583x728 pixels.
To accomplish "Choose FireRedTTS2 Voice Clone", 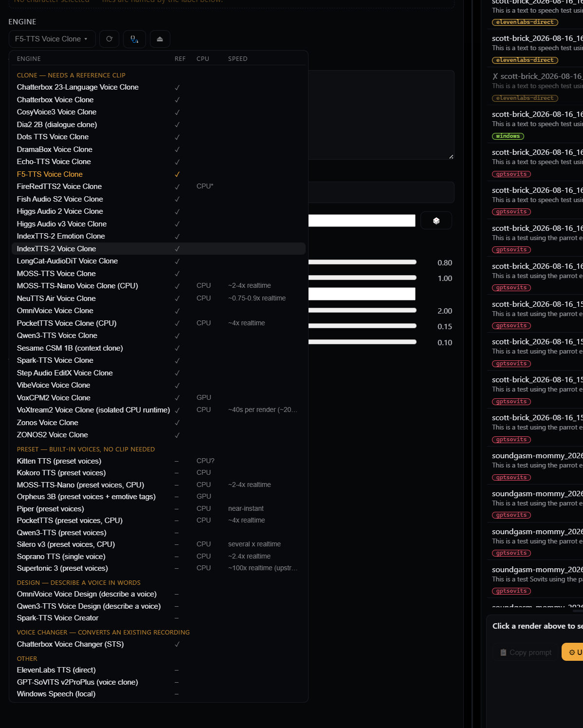I will click(x=159, y=187).
